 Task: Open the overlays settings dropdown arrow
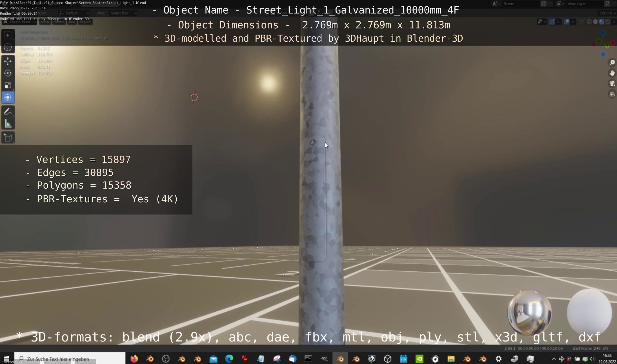coord(573,22)
